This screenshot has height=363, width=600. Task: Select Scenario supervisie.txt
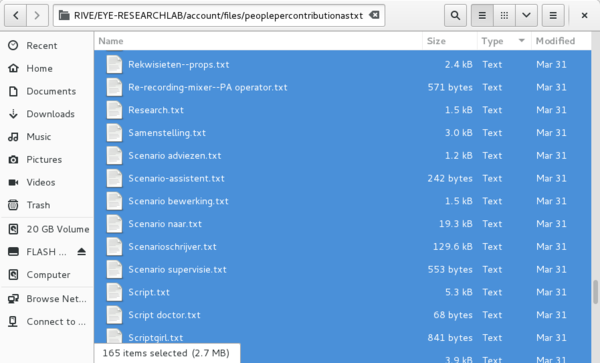tap(342, 269)
